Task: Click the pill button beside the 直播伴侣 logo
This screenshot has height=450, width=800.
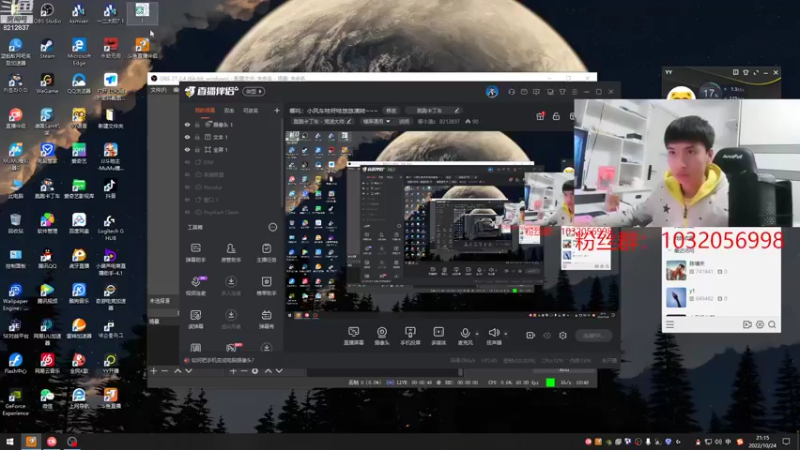Action: pos(254,91)
